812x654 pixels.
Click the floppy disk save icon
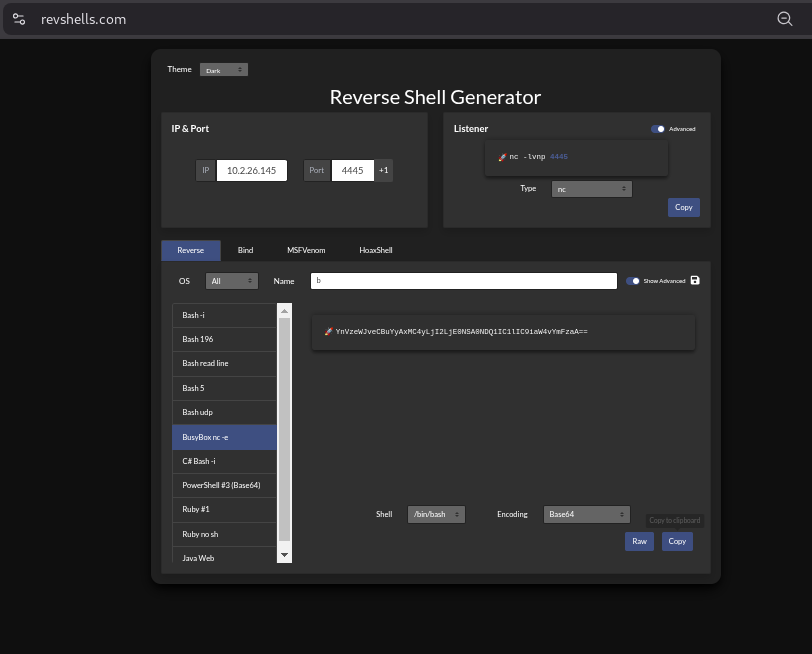pos(695,281)
